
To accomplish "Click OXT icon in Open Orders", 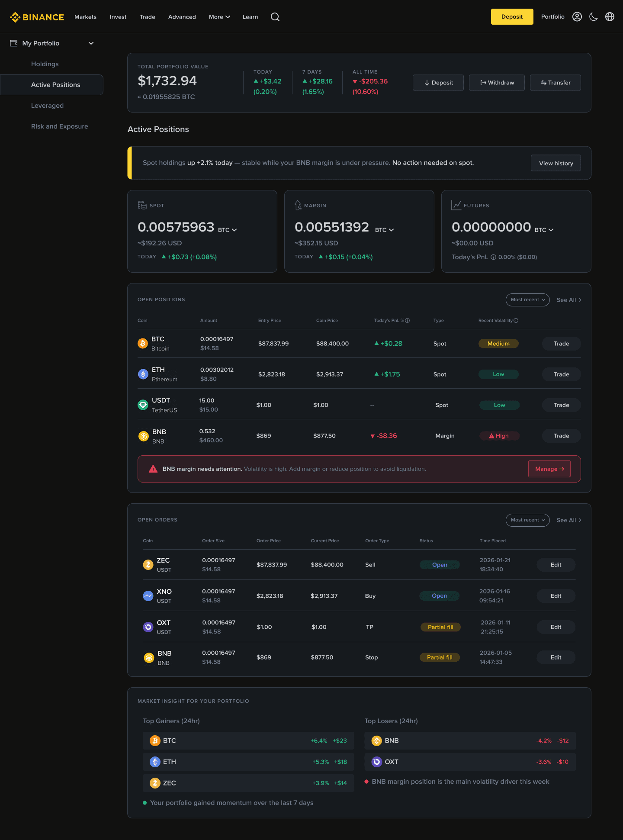I will pyautogui.click(x=148, y=627).
